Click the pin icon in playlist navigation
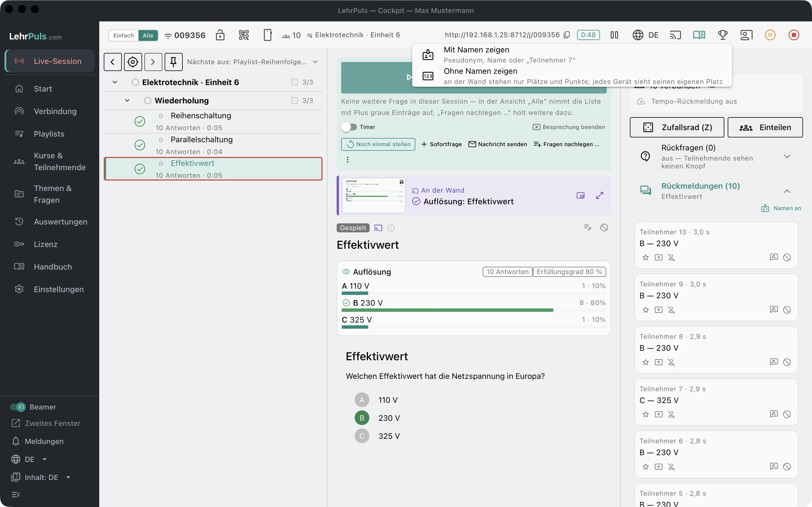The width and height of the screenshot is (812, 507). click(x=173, y=62)
